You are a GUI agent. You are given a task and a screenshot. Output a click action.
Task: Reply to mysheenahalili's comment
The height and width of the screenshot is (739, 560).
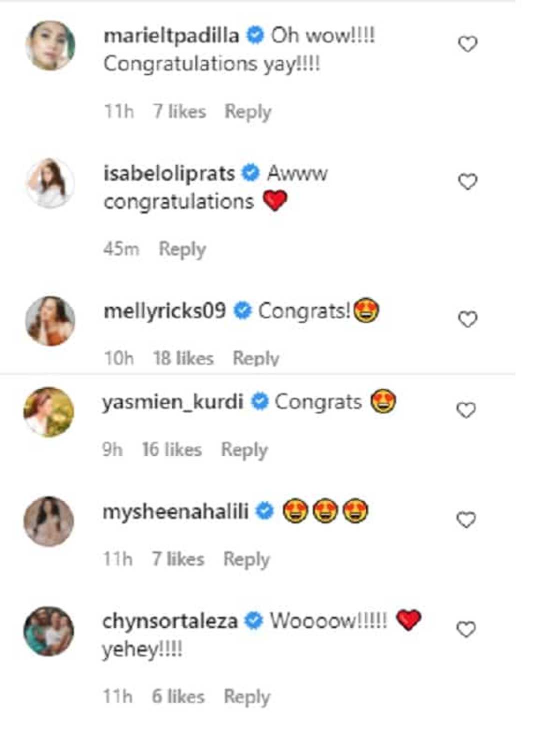coord(246,559)
